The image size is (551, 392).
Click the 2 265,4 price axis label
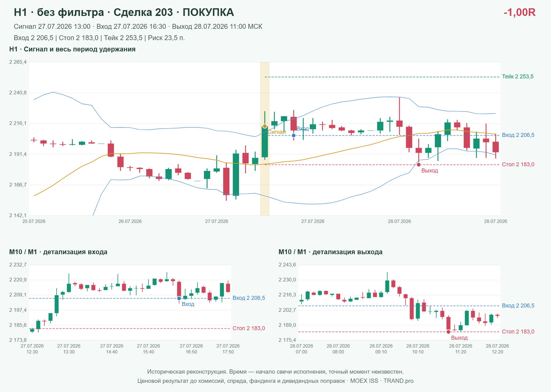pos(18,62)
